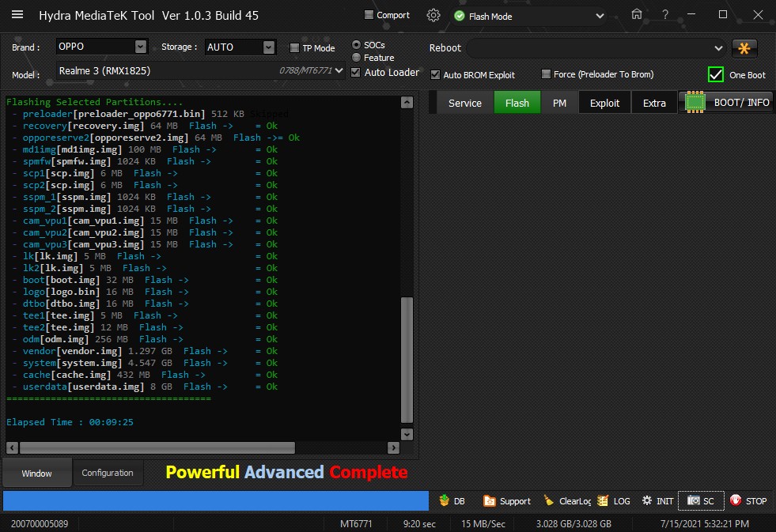Open the Configuration tab
The image size is (776, 532).
click(108, 473)
